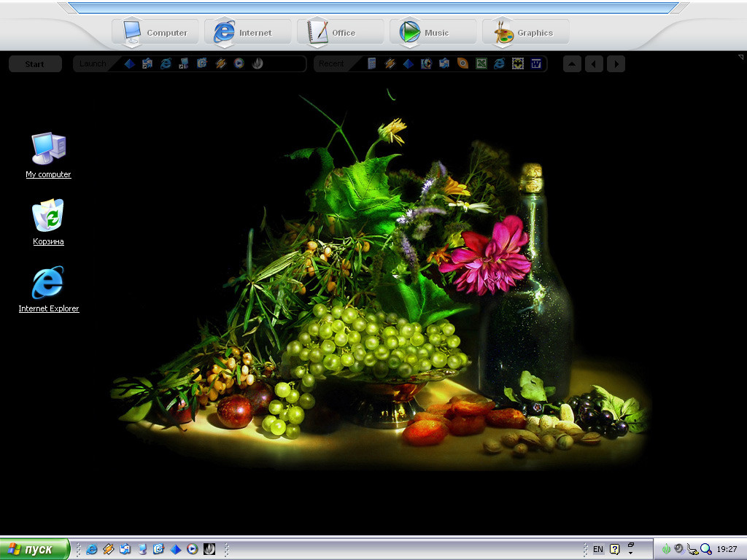Open the Music tab in top dock

(x=433, y=32)
